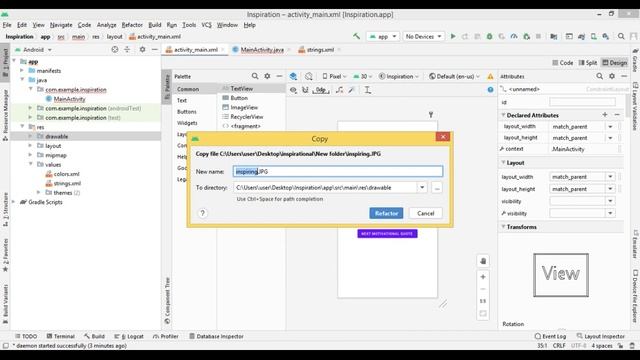Screen dimensions: 640x360
Task: Click the Guidelines icon in design toolbar
Action: click(367, 90)
